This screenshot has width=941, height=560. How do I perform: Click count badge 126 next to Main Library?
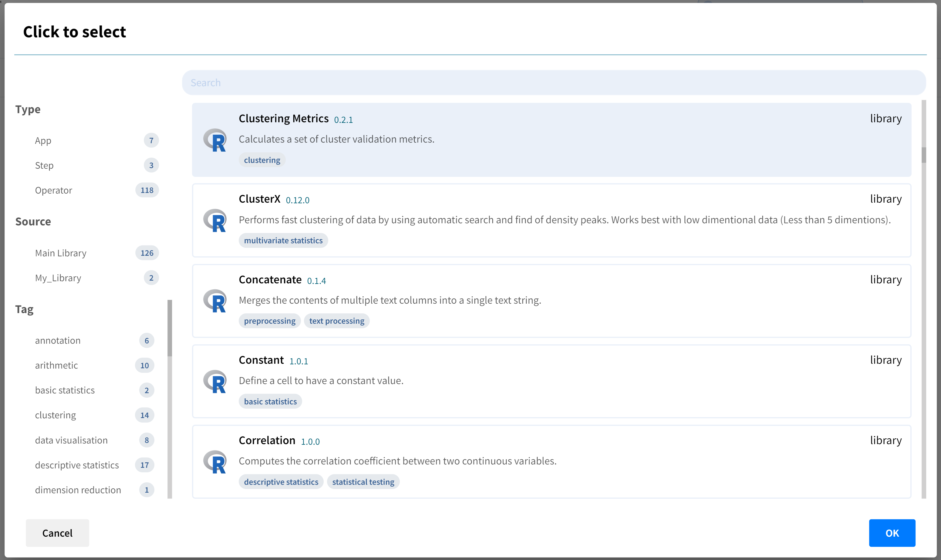(x=147, y=253)
